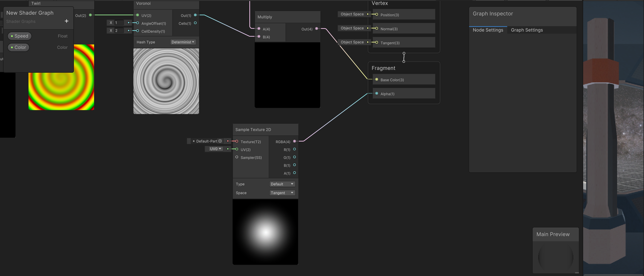Click the Sample Texture A(1) output port

coord(295,173)
